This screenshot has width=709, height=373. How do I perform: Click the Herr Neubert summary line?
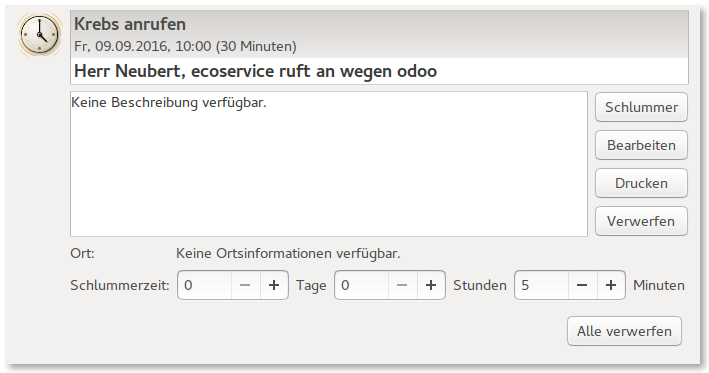point(255,71)
